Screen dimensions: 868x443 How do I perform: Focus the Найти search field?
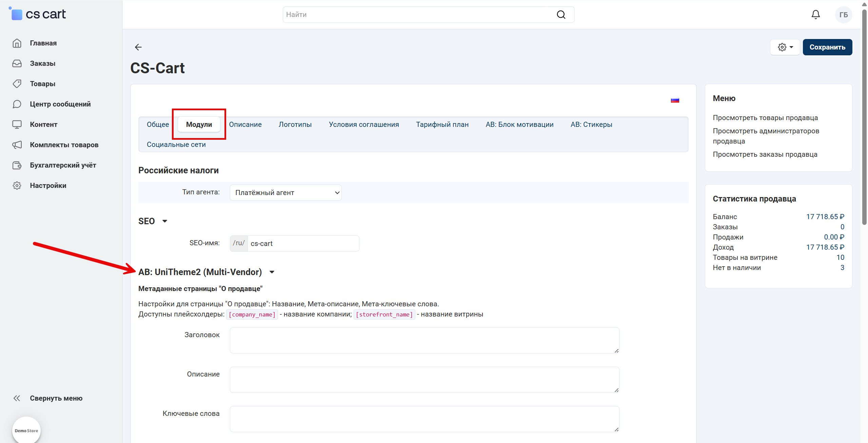429,15
